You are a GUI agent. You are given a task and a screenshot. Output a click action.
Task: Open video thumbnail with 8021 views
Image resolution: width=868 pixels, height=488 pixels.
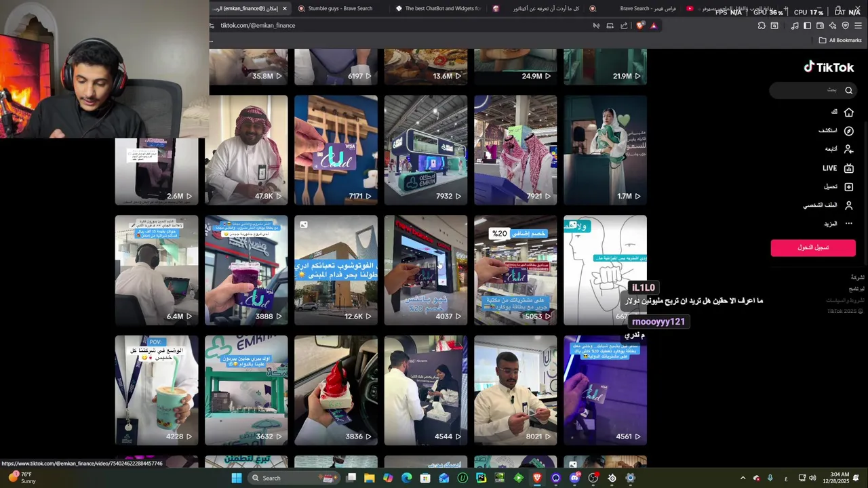pyautogui.click(x=515, y=390)
